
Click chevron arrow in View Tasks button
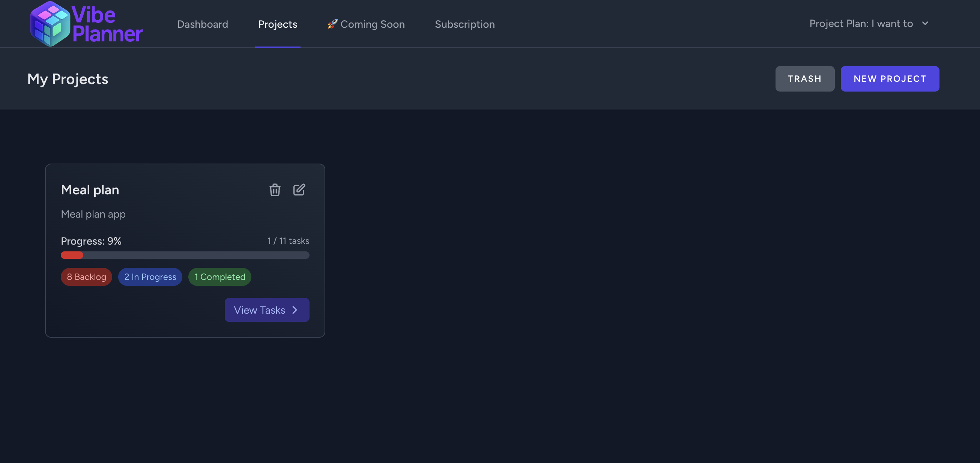(295, 310)
